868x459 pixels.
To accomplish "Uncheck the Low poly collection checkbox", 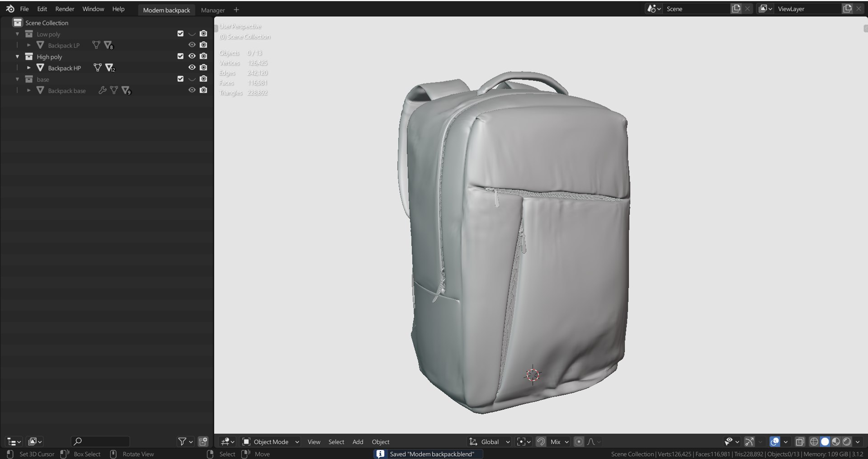I will [x=180, y=33].
